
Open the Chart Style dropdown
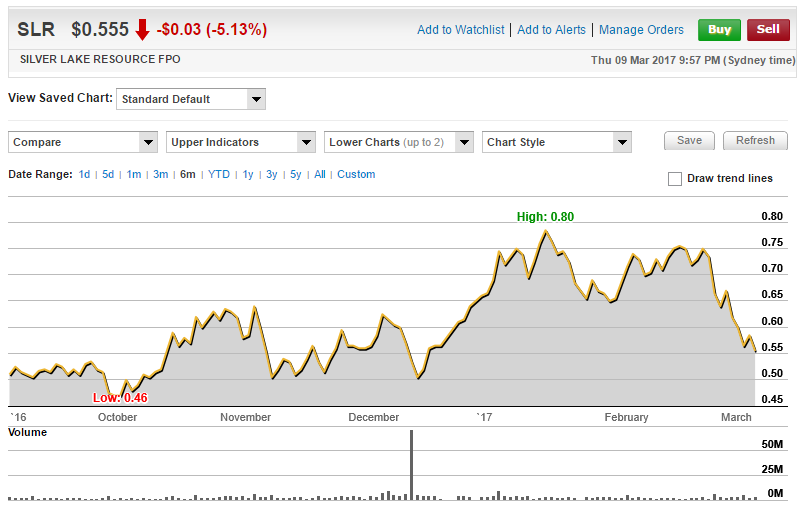[x=556, y=142]
